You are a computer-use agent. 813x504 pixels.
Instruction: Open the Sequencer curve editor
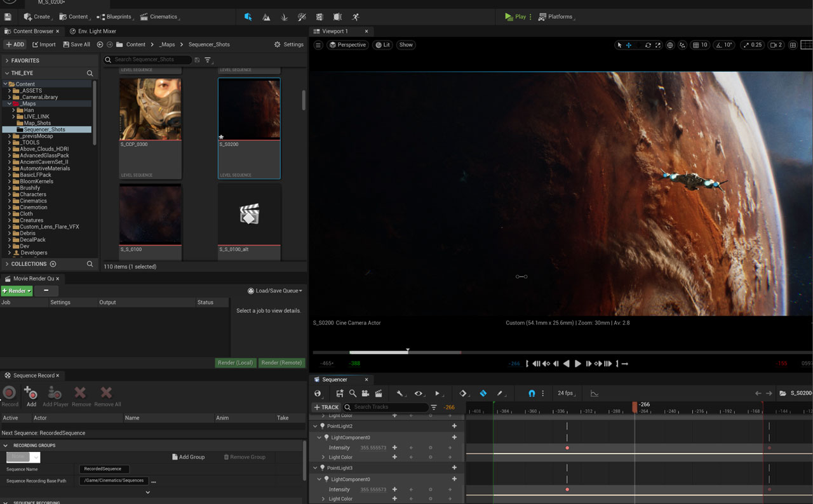coord(595,394)
